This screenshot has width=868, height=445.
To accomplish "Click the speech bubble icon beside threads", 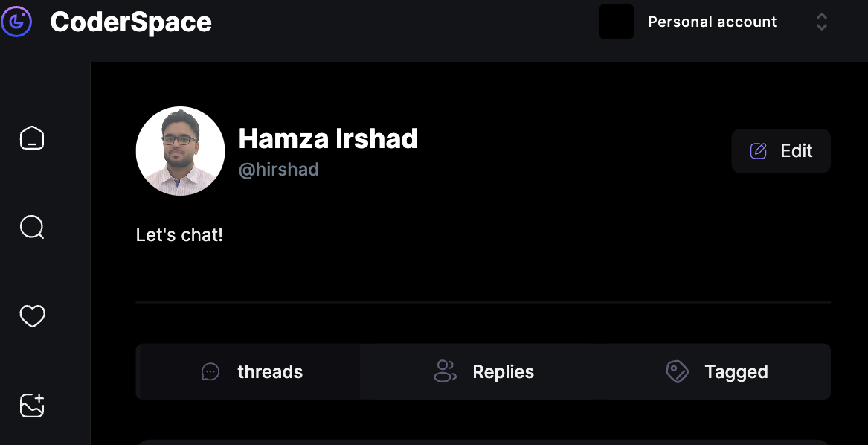I will click(x=210, y=371).
